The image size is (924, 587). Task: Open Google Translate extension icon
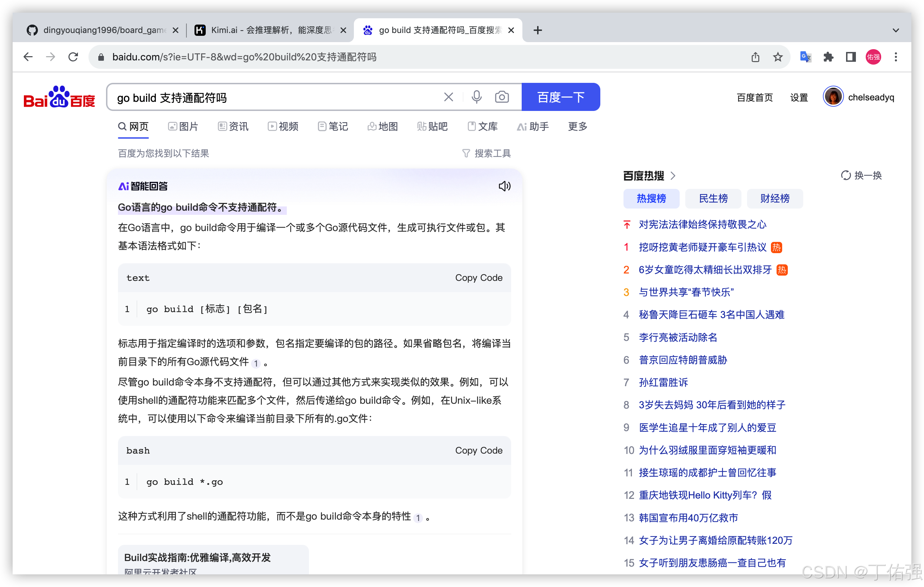805,57
